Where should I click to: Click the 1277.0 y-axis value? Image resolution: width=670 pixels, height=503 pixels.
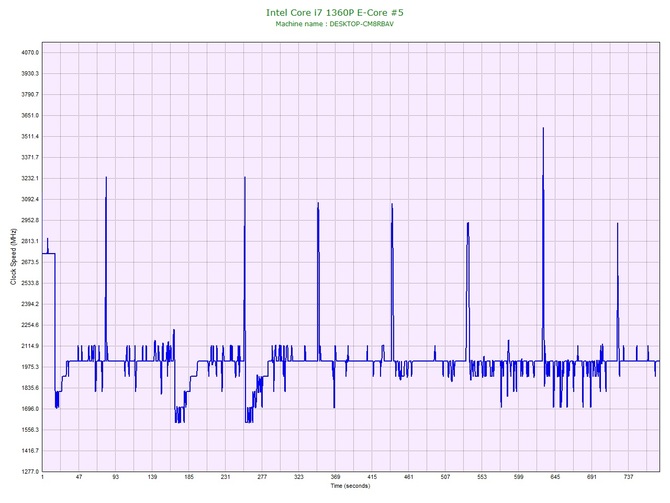click(30, 471)
